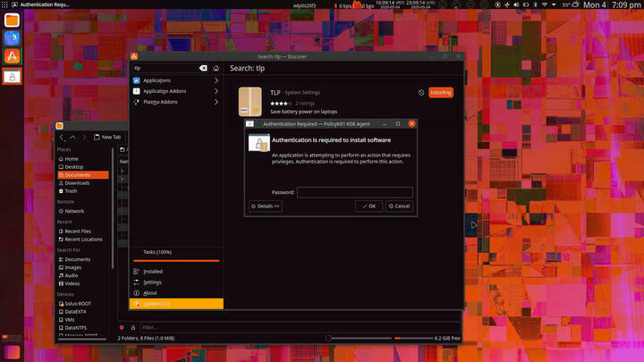Search for Audio in file manager
The image size is (644, 362).
[83, 275]
